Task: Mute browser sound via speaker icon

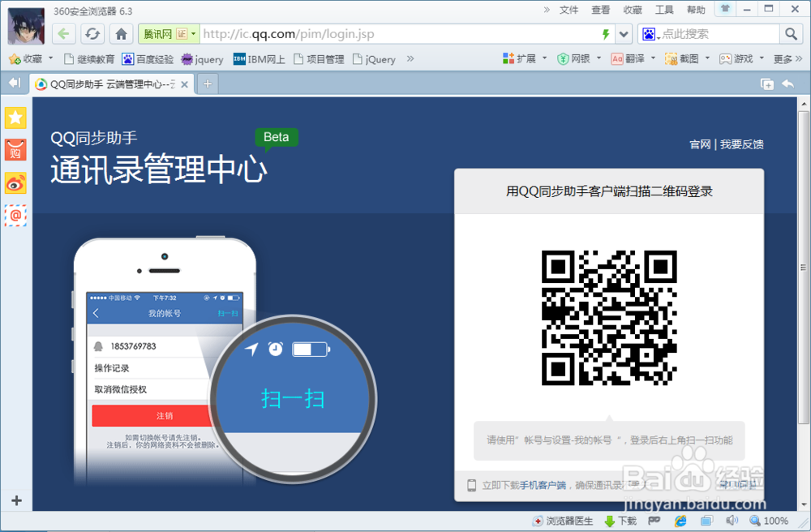Action: coord(731,521)
